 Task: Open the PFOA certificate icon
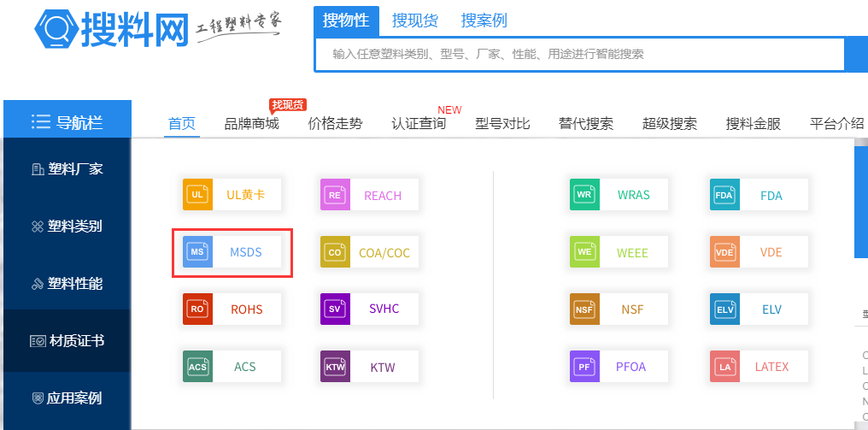(x=584, y=367)
